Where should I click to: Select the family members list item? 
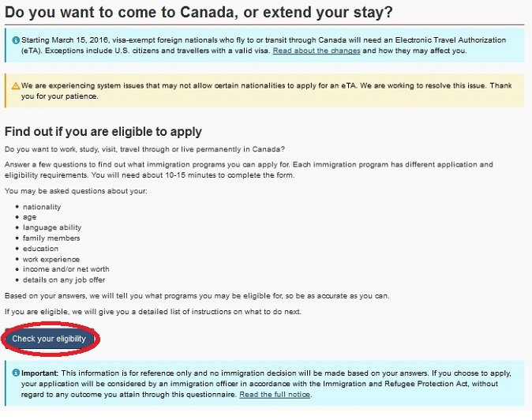coord(51,238)
